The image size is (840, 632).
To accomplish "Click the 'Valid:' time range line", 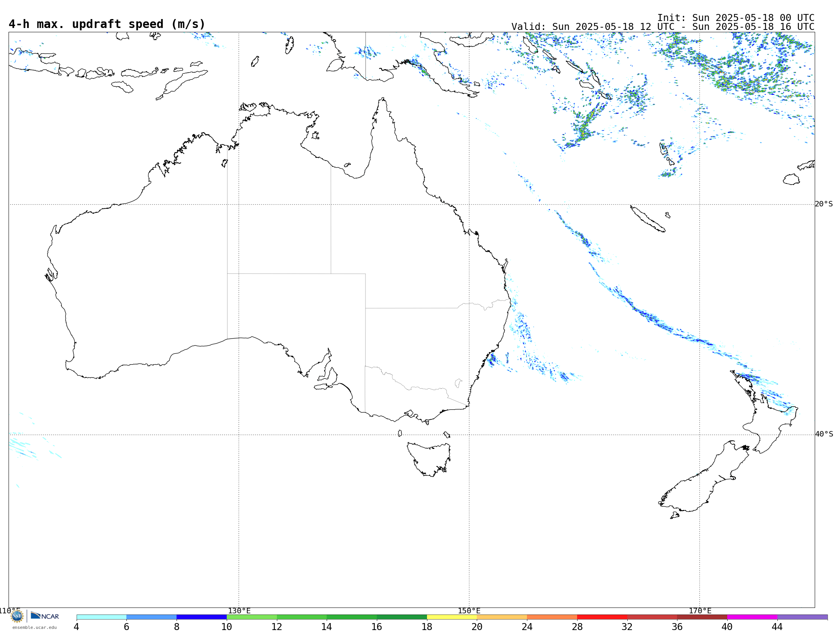I will (663, 27).
